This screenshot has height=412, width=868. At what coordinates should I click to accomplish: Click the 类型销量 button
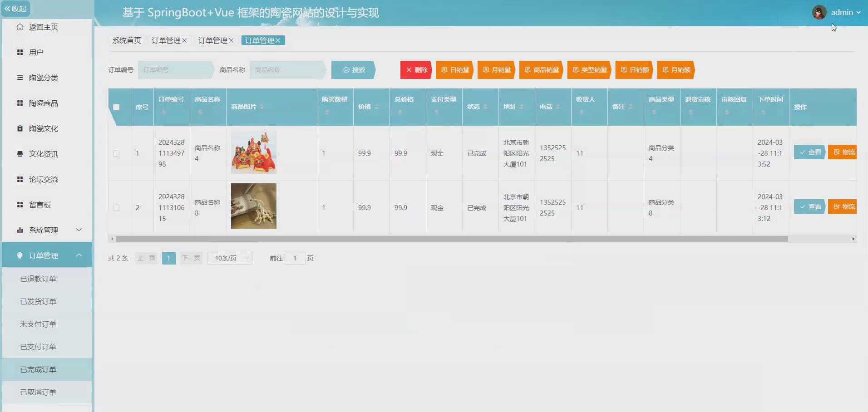[590, 70]
